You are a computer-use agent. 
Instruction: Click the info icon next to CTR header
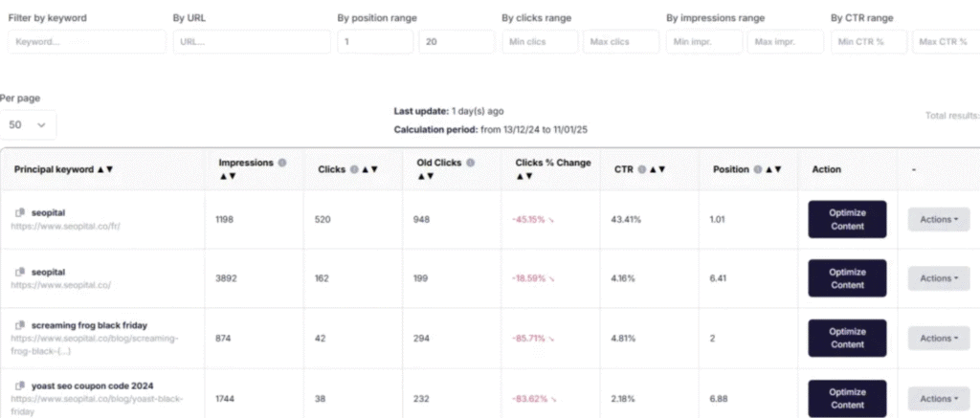[640, 169]
